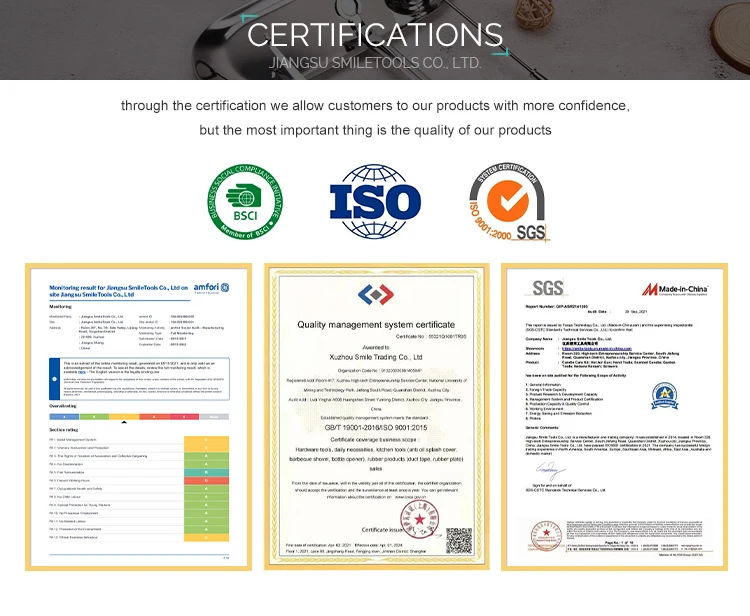Click the red-blue diamond logo on certificate
This screenshot has width=750, height=616.
375,294
